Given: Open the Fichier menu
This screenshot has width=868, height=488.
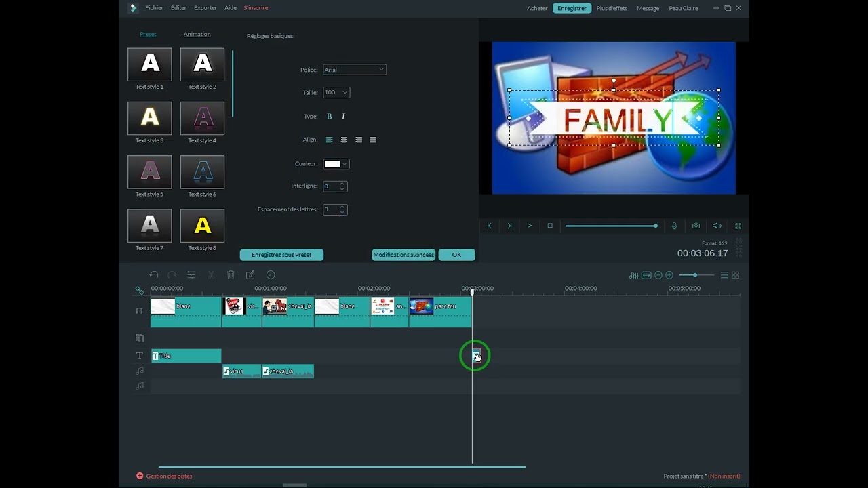Looking at the screenshot, I should tap(154, 8).
